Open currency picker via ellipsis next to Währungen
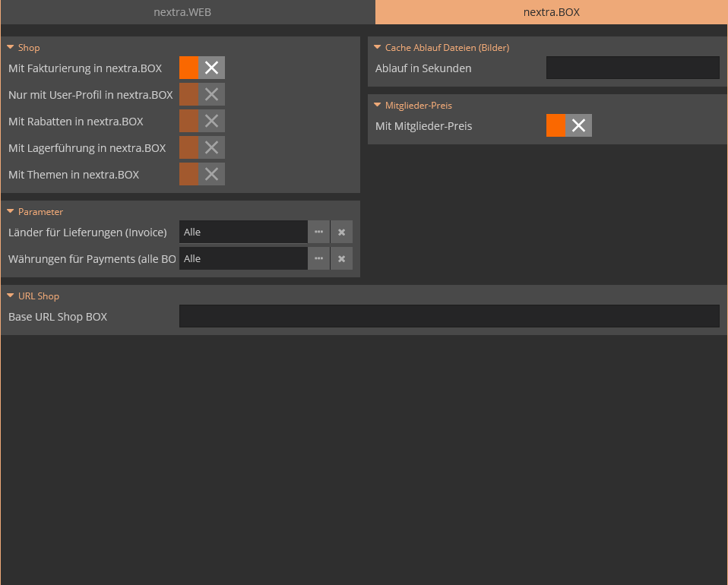 coord(318,258)
